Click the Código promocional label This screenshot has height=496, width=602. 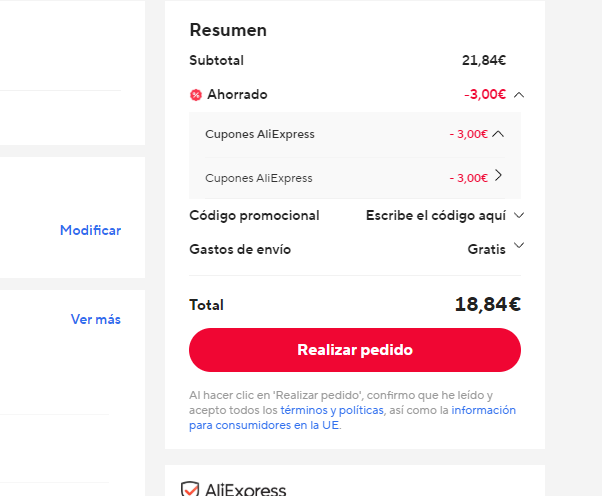tap(254, 215)
